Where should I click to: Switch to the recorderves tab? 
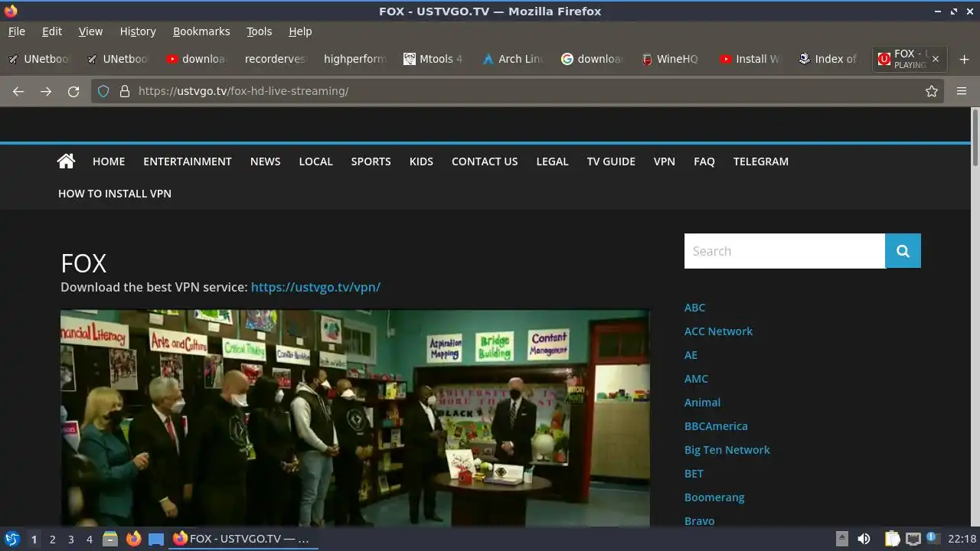[275, 59]
